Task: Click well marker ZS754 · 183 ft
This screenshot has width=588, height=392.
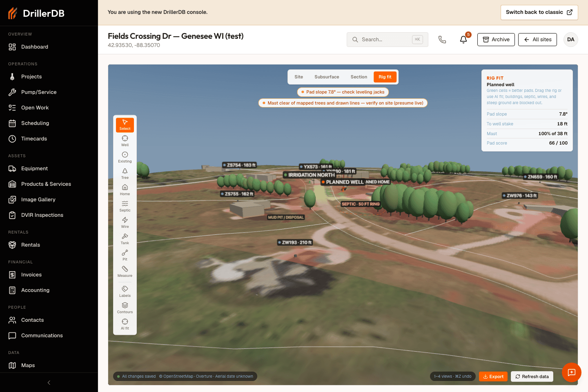Action: point(239,165)
